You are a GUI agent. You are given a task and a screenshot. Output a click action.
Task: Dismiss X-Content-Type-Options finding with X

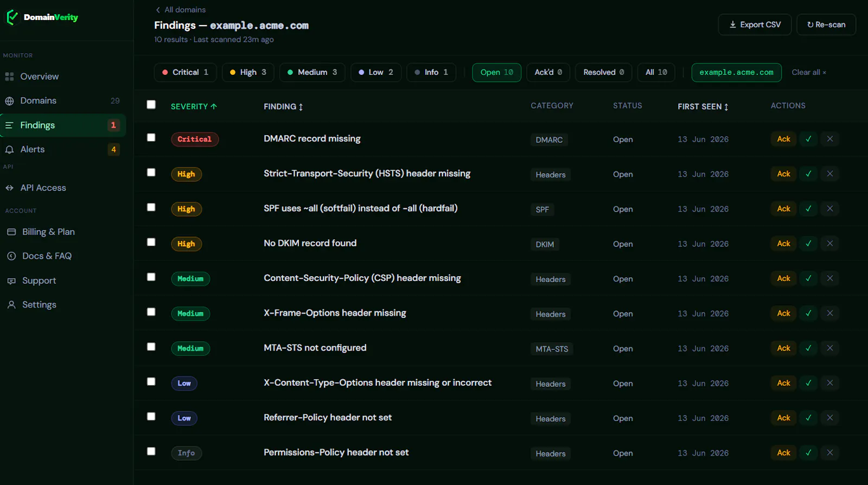[x=830, y=383]
